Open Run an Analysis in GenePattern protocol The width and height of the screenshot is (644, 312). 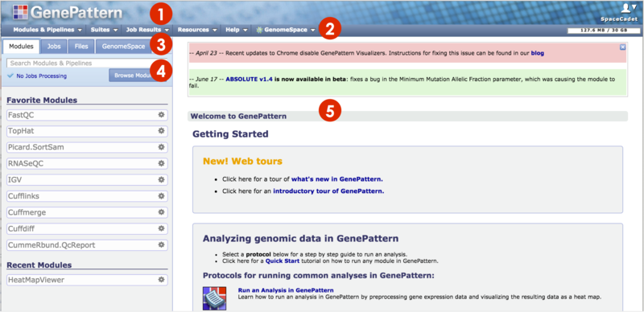coord(286,289)
